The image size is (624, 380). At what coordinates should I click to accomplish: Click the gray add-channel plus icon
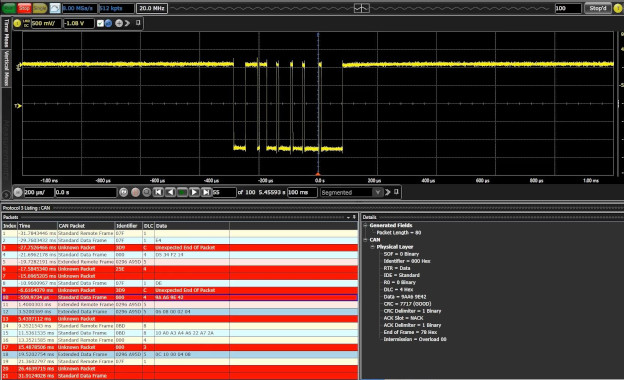[x=119, y=23]
